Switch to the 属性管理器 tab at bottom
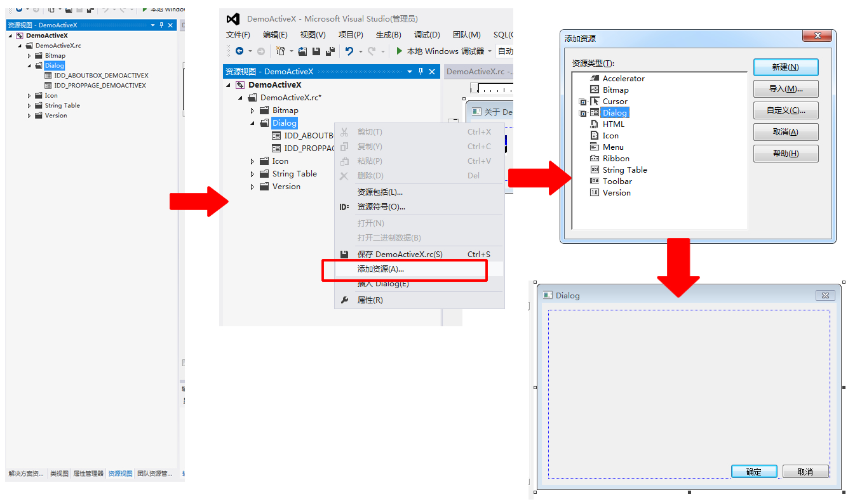862x504 pixels. pyautogui.click(x=88, y=474)
